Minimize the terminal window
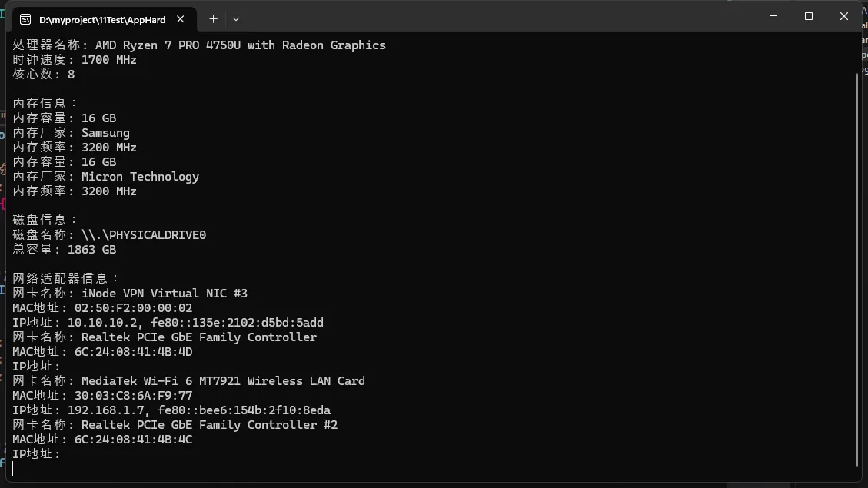Screen dimensions: 868x488 773,16
